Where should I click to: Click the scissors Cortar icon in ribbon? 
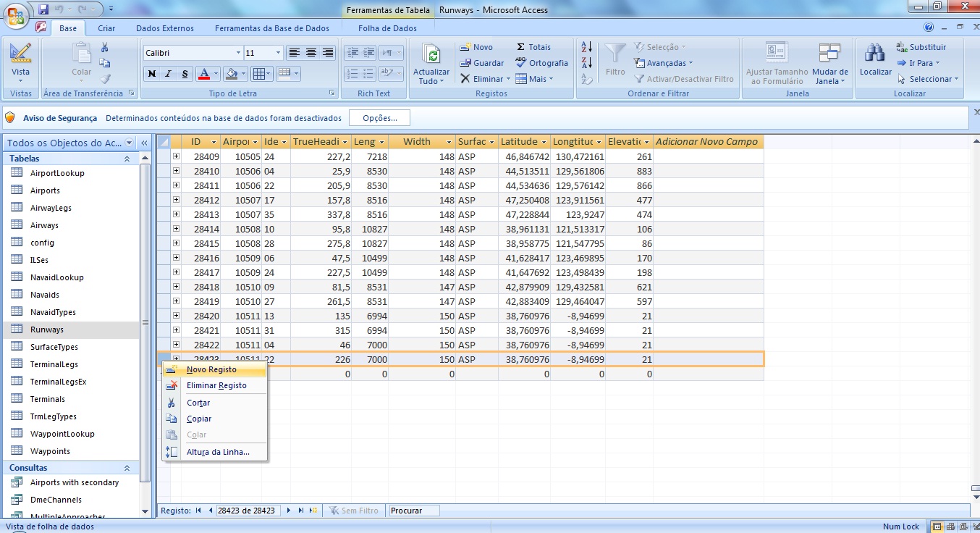[x=105, y=47]
